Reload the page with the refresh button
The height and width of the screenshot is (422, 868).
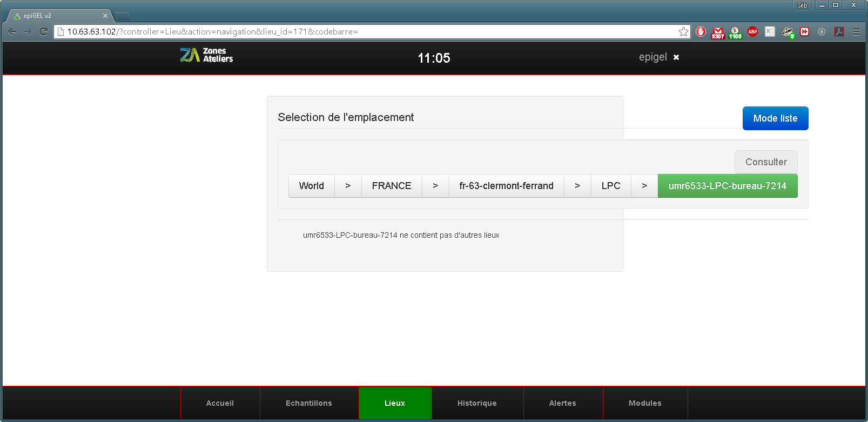point(44,32)
